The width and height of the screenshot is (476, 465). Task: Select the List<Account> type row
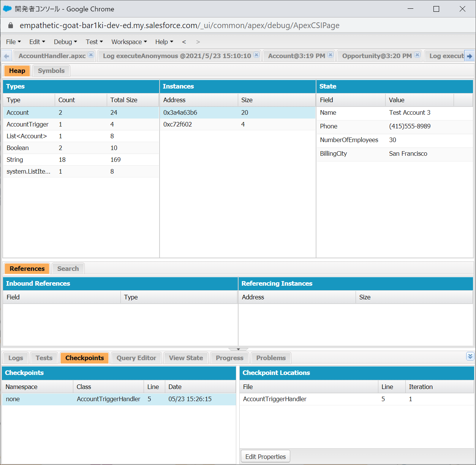[81, 136]
